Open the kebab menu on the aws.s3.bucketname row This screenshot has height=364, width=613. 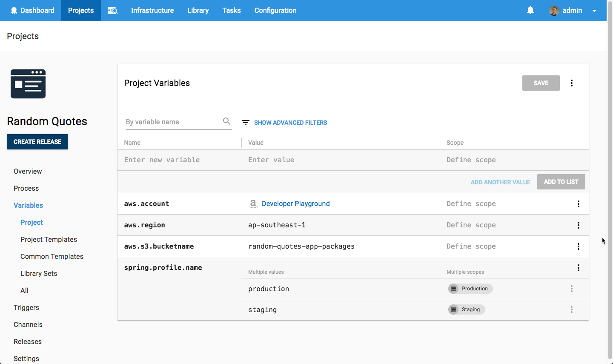[x=579, y=246]
